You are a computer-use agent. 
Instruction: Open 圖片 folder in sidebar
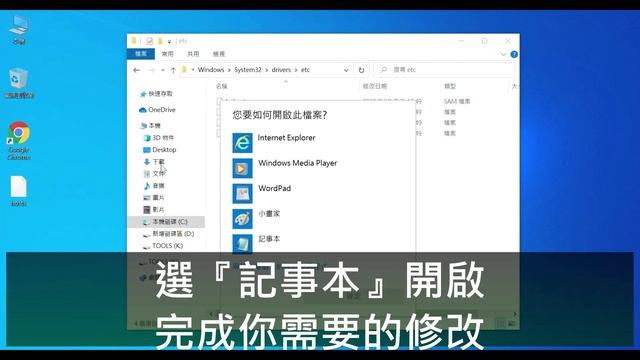[x=154, y=198]
